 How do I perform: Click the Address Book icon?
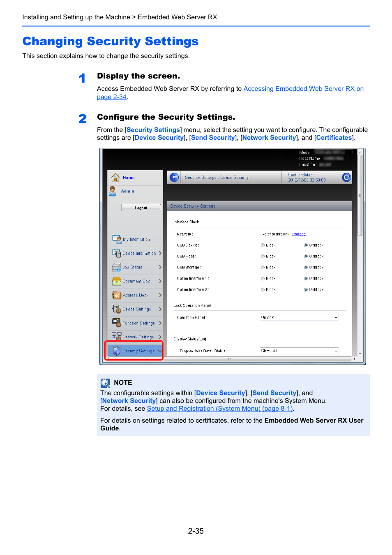(117, 295)
